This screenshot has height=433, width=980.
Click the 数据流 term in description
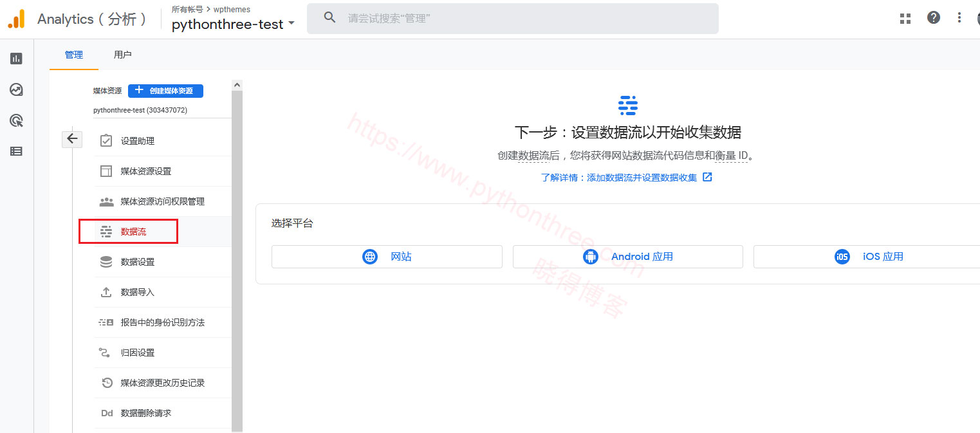point(534,156)
